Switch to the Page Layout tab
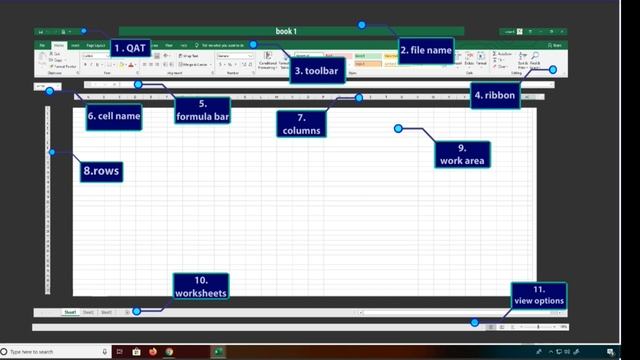Image resolution: width=640 pixels, height=360 pixels. coord(96,45)
